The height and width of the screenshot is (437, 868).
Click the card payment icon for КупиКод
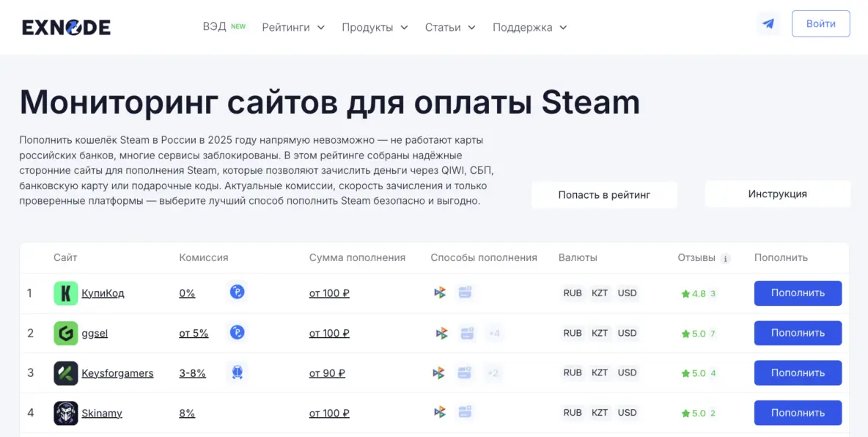[464, 293]
